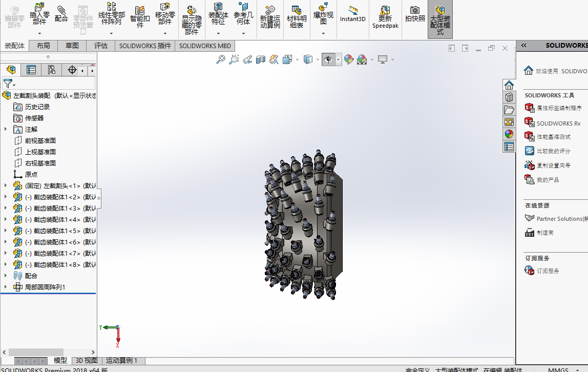Open Linear Component Pattern (线性零部件阵列)
The height and width of the screenshot is (372, 588).
click(x=111, y=14)
